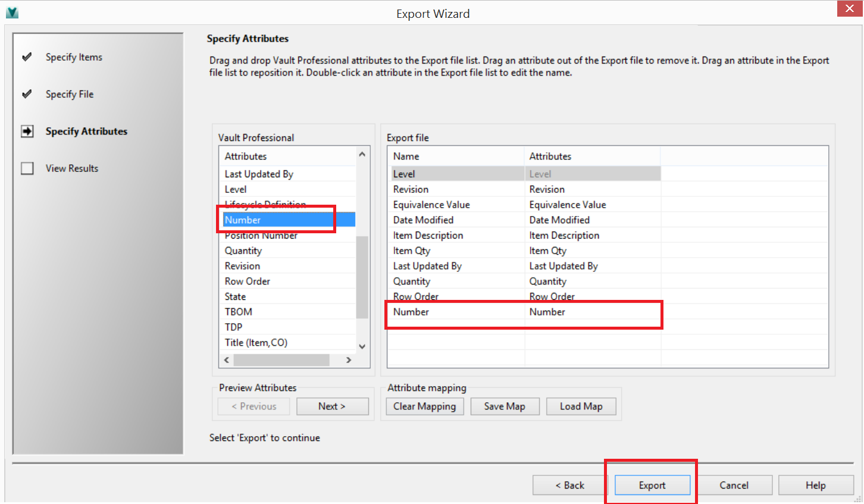
Task: Go back with the < Back button
Action: click(x=570, y=486)
